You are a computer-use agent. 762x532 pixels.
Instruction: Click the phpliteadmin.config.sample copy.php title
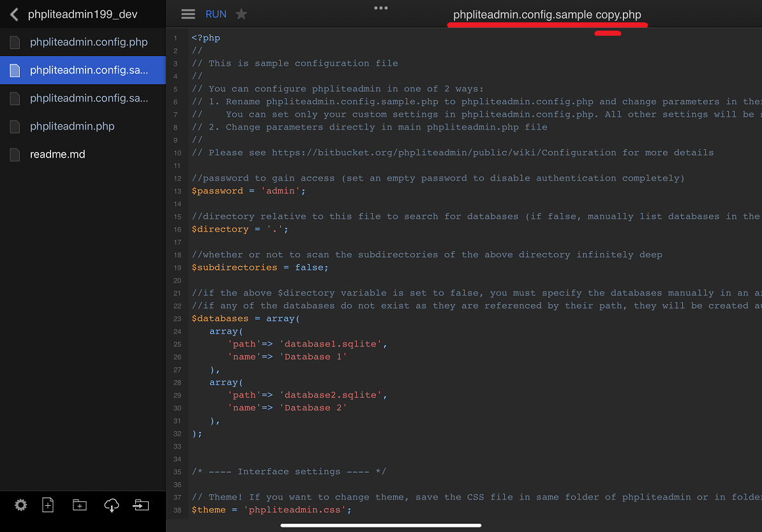[x=547, y=15]
